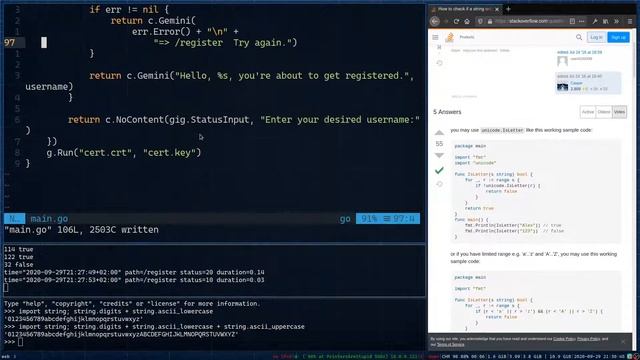Open Stack Overflow search icon

(x=579, y=37)
